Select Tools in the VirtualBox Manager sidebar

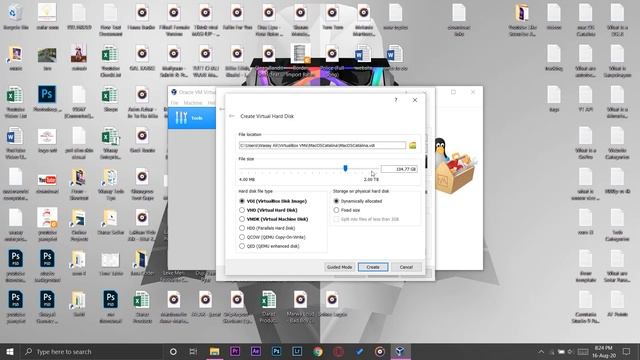192,118
